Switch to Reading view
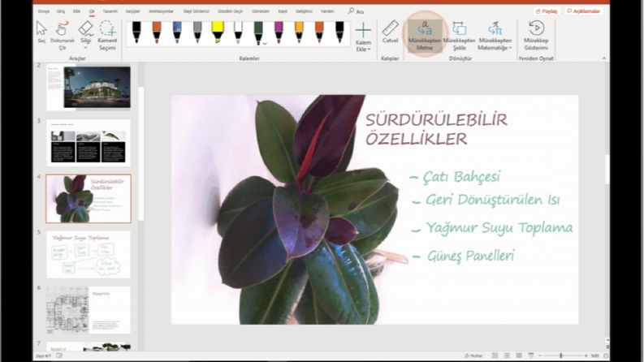This screenshot has width=644, height=362. coord(519,356)
